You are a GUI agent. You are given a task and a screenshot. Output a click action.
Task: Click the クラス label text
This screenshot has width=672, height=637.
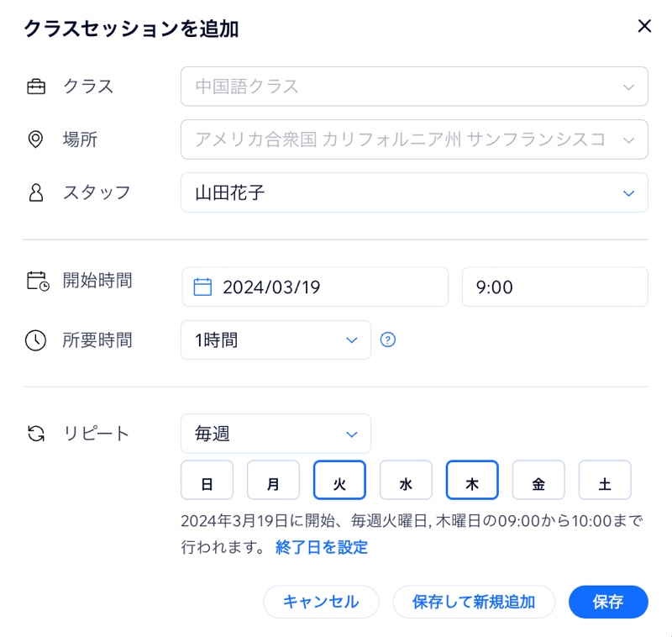pos(88,87)
